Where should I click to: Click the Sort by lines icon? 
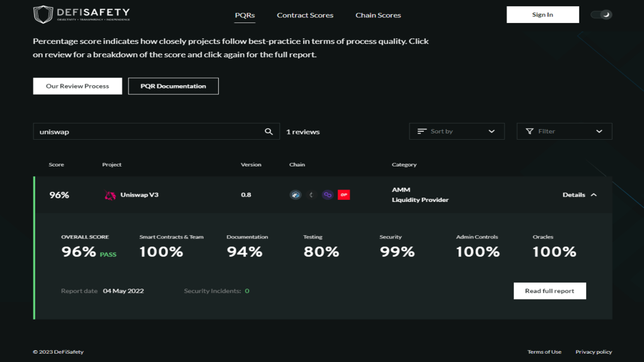[x=422, y=131]
